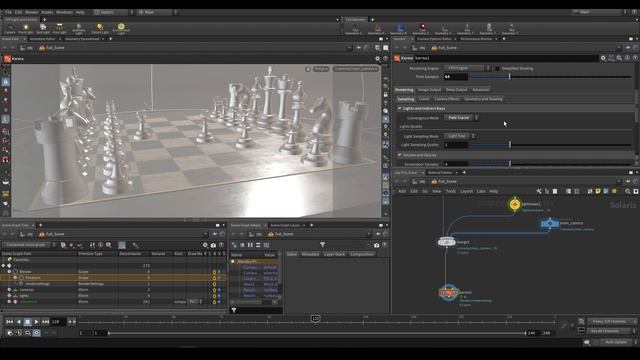Select the Spot Light shelf tool

pos(43,29)
